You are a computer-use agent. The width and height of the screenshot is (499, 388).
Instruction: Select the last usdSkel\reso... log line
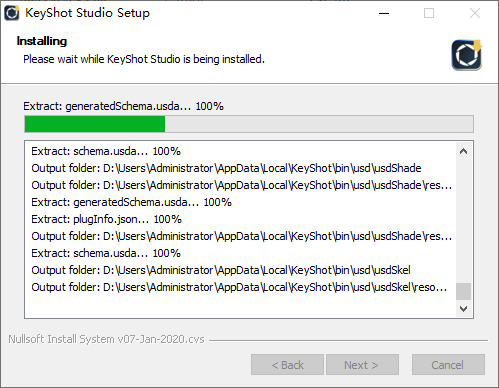pos(239,287)
